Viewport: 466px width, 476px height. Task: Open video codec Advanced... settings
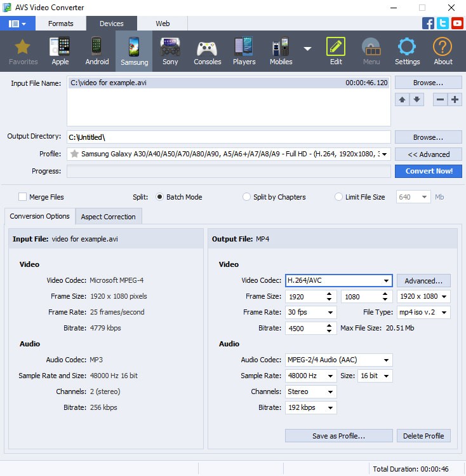423,281
